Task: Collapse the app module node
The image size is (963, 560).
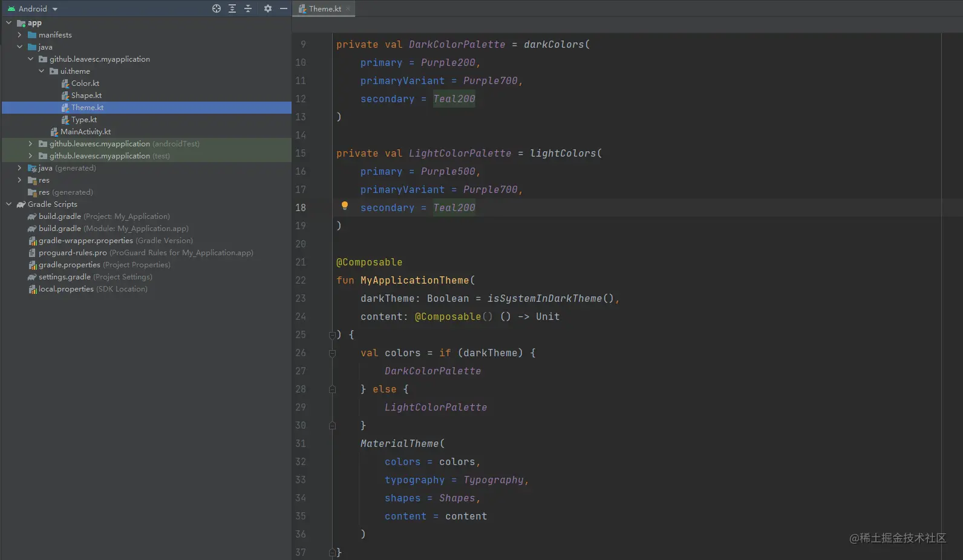Action: 8,23
